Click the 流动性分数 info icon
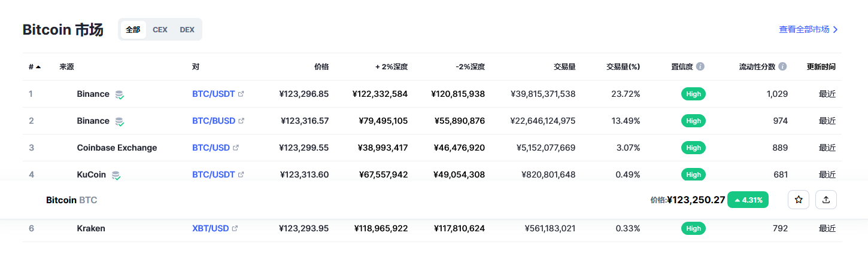Image resolution: width=868 pixels, height=257 pixels. click(x=782, y=67)
